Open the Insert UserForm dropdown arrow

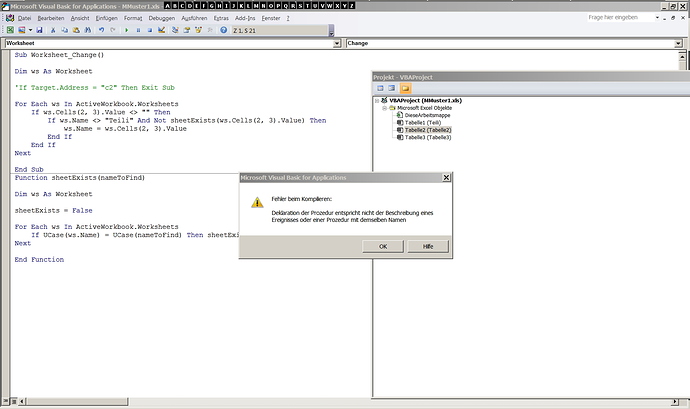[30, 30]
